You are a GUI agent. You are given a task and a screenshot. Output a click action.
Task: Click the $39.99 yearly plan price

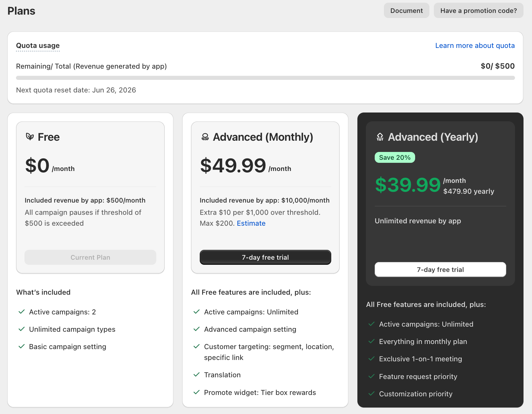point(408,185)
